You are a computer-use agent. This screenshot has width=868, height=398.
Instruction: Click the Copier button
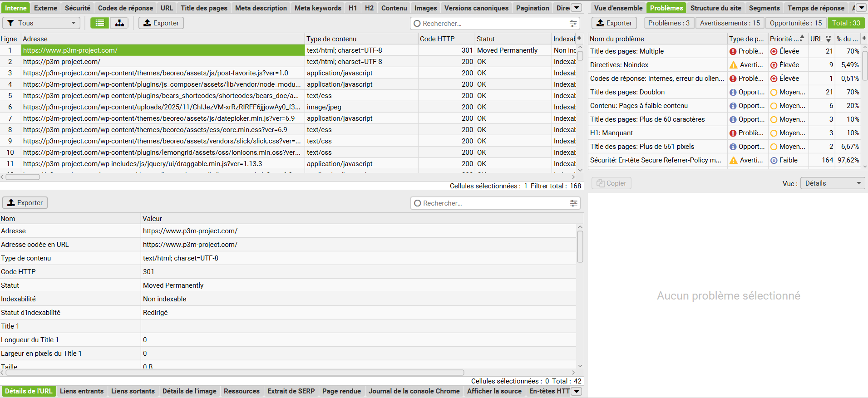pyautogui.click(x=612, y=183)
